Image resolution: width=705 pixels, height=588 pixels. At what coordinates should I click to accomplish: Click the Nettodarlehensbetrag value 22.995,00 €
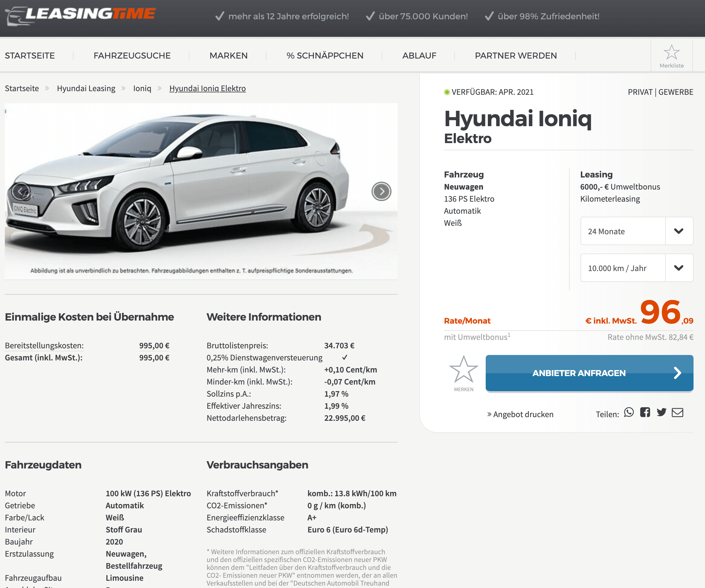coord(344,418)
